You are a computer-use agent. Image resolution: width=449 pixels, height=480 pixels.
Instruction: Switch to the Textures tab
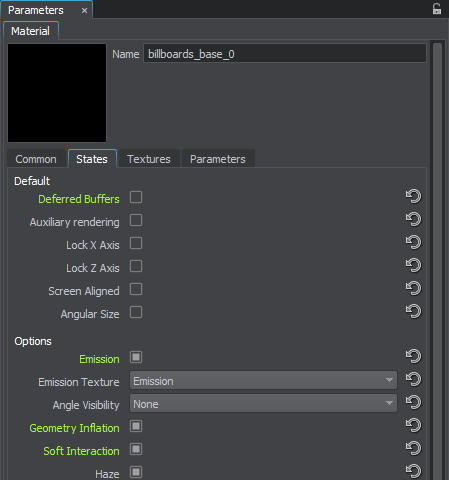149,159
